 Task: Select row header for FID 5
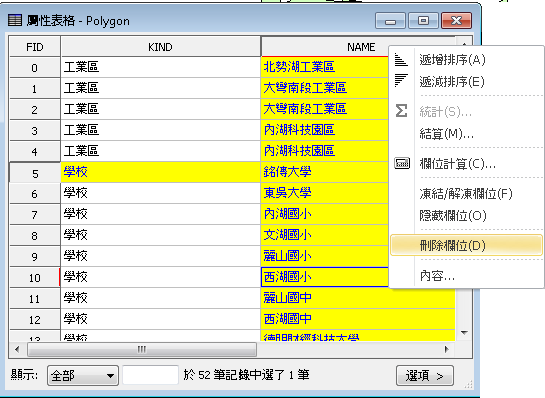[x=35, y=173]
